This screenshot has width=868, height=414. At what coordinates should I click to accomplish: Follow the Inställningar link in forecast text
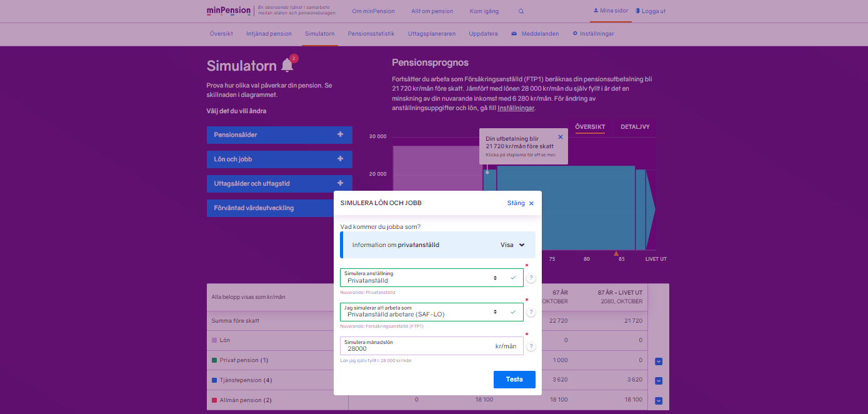(x=516, y=108)
